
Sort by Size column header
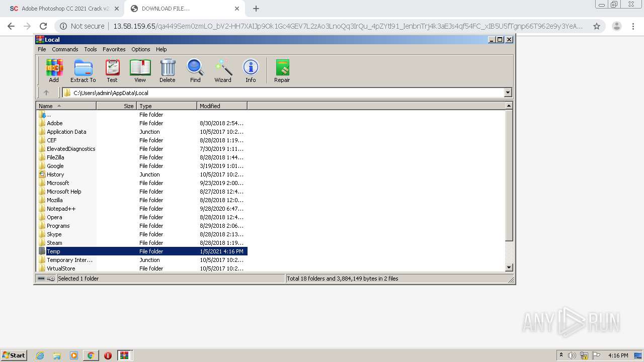tap(116, 106)
